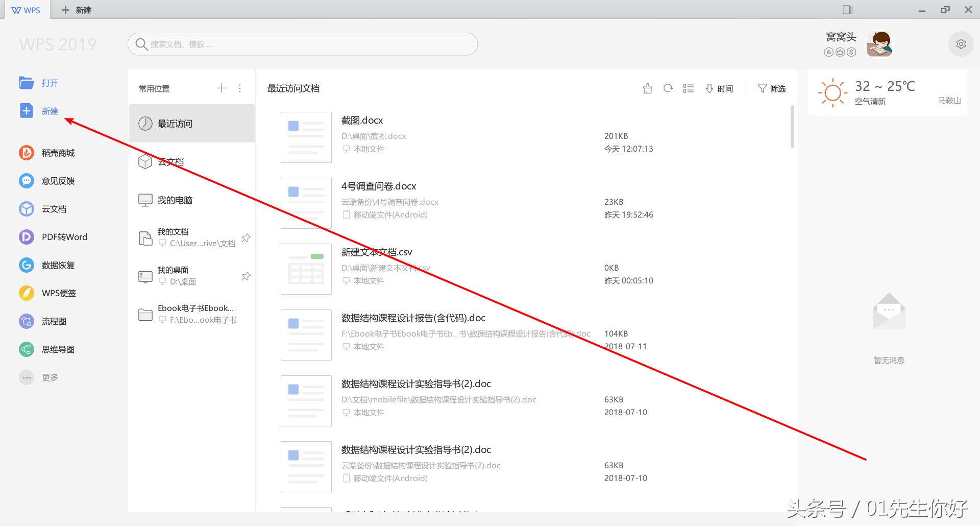Unpin 我的桌面 location
The height and width of the screenshot is (526, 980).
coord(246,276)
